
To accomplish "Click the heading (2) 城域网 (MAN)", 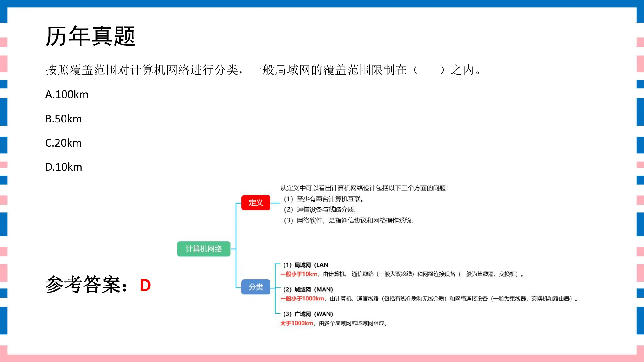I will pos(308,289).
